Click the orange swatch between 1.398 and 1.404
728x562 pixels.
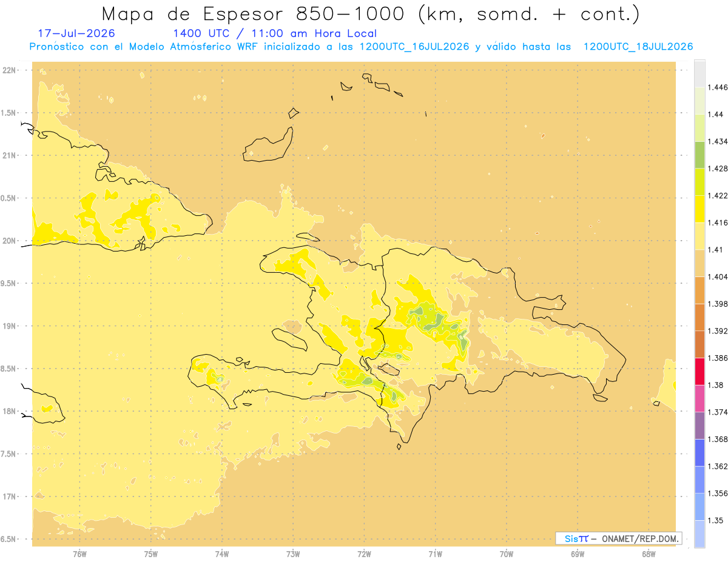click(x=699, y=290)
